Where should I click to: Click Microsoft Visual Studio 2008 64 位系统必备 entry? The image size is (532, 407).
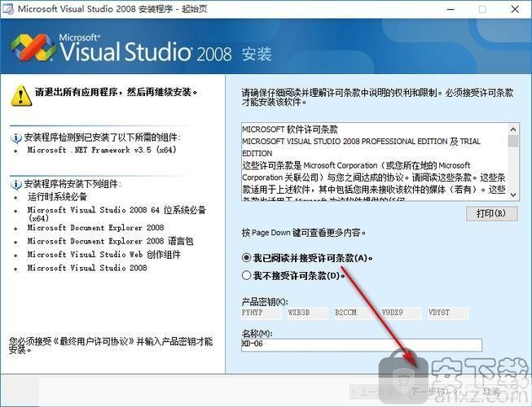(117, 214)
